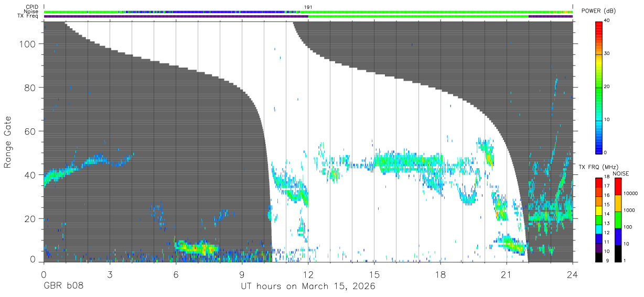Click the 15 tick on UT hours axis
Viewport: 644px width, 297px height.
click(x=374, y=274)
